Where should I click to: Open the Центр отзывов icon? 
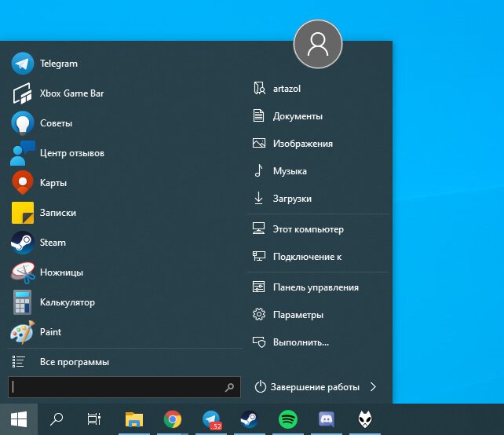(x=23, y=153)
